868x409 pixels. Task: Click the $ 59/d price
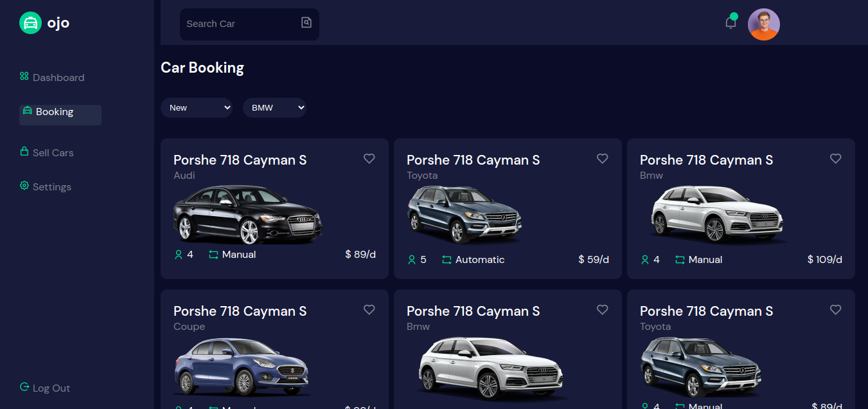click(594, 260)
